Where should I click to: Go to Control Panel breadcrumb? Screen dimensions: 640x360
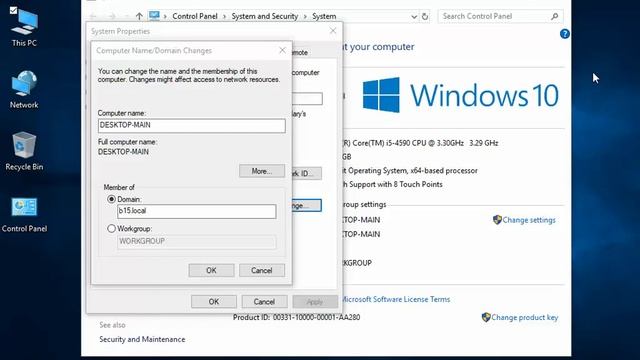(x=195, y=16)
